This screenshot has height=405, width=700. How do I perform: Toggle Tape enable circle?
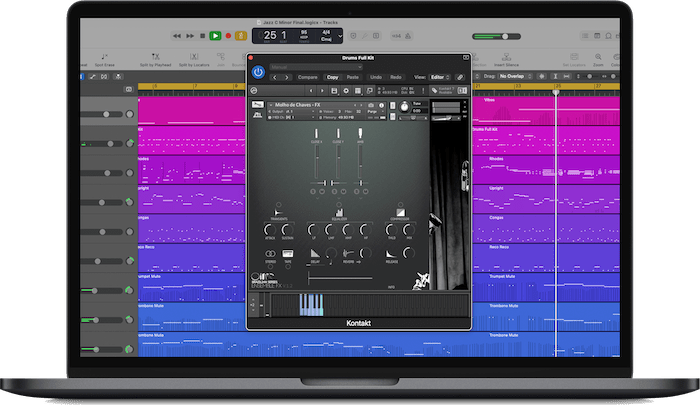(x=288, y=267)
